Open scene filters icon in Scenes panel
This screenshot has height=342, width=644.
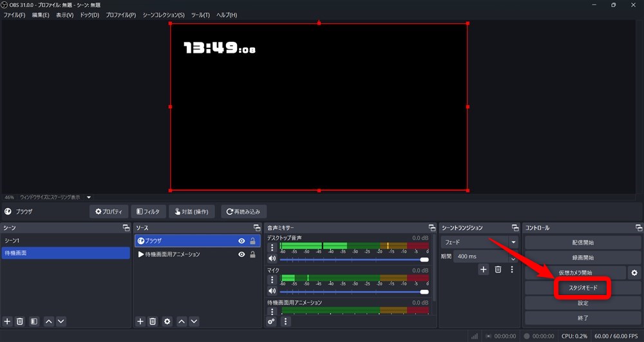pyautogui.click(x=34, y=321)
